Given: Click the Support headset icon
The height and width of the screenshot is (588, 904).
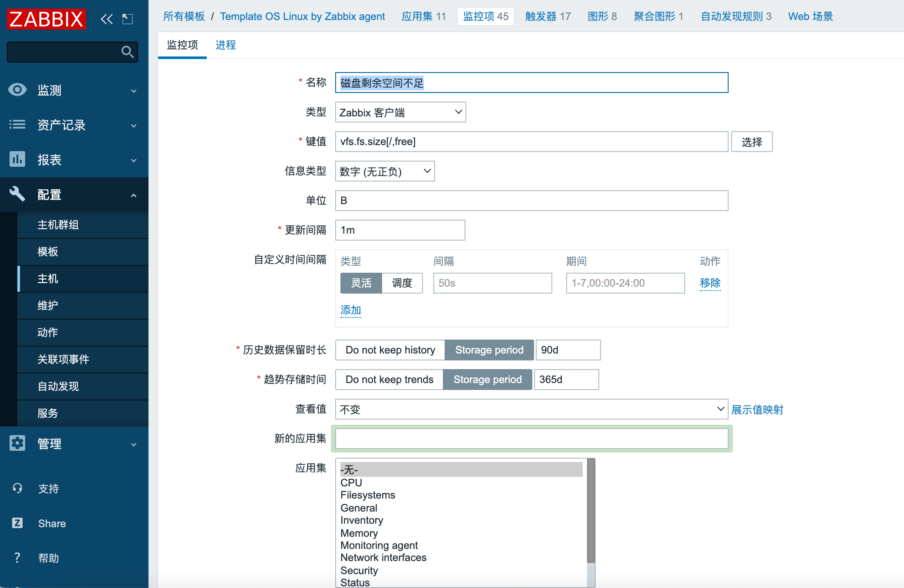Looking at the screenshot, I should point(17,489).
